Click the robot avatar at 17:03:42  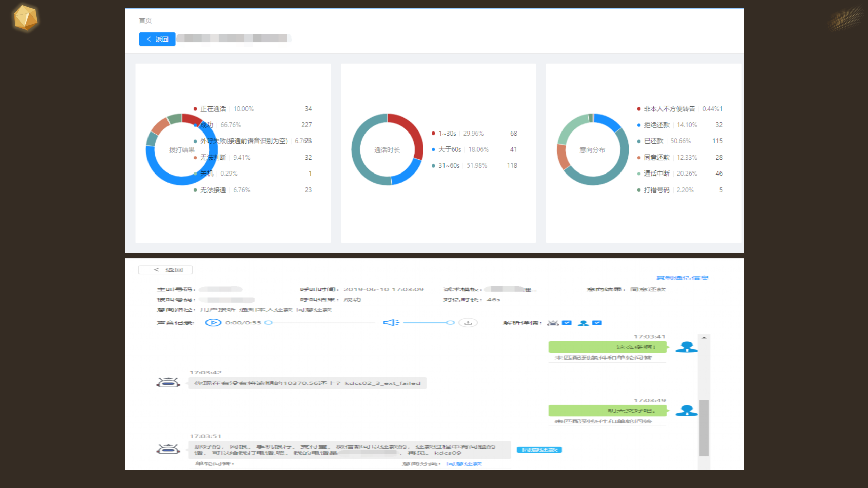point(168,383)
